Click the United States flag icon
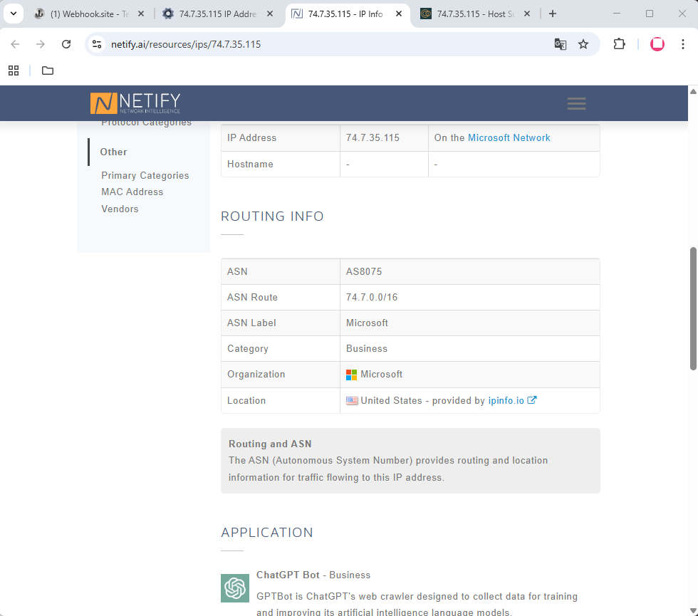Screen dimensions: 698x616 [352, 400]
